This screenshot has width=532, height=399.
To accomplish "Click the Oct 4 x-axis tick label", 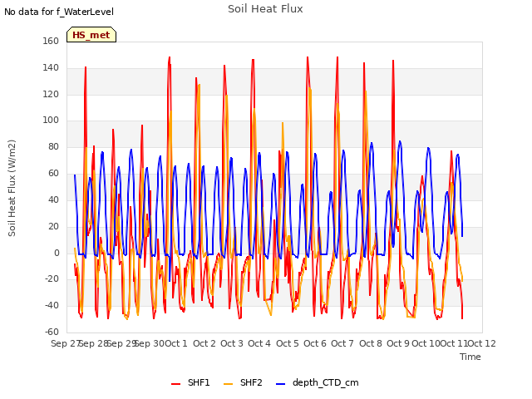I will click(259, 343).
